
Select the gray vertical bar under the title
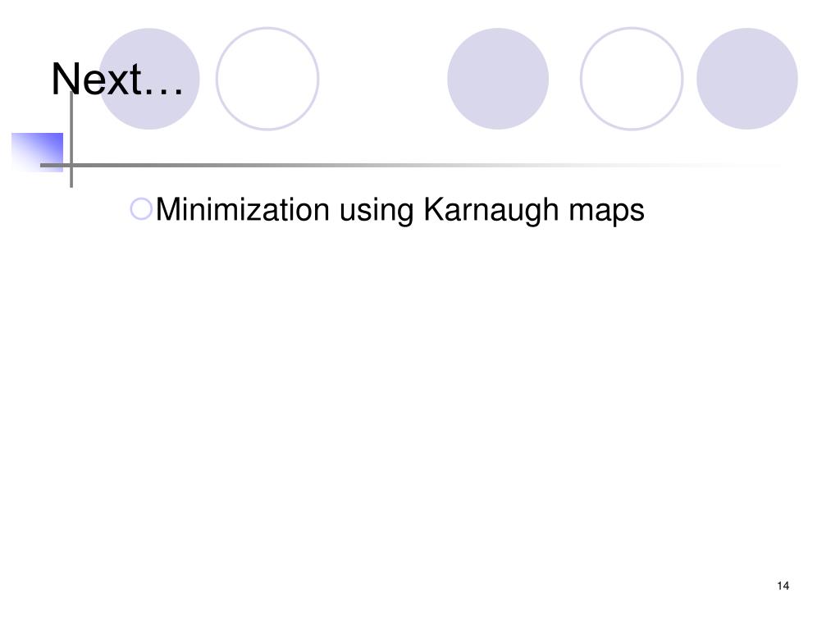coord(71,139)
